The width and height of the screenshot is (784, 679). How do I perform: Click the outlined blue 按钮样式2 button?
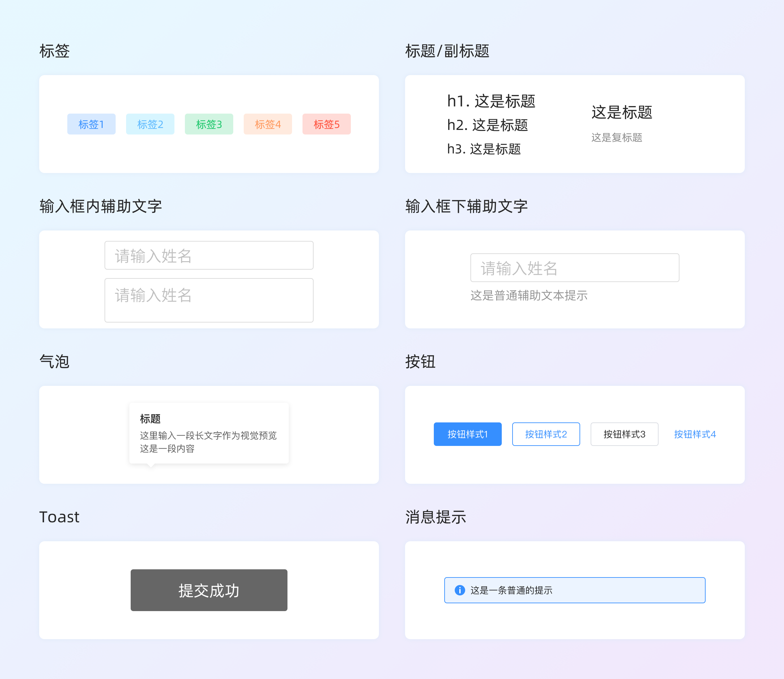(x=546, y=434)
